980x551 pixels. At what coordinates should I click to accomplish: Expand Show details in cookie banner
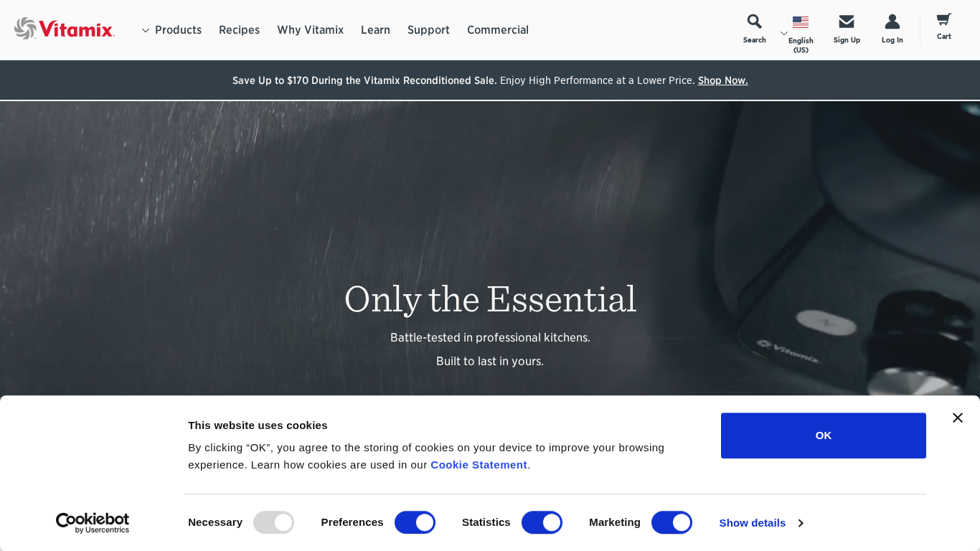coord(761,523)
